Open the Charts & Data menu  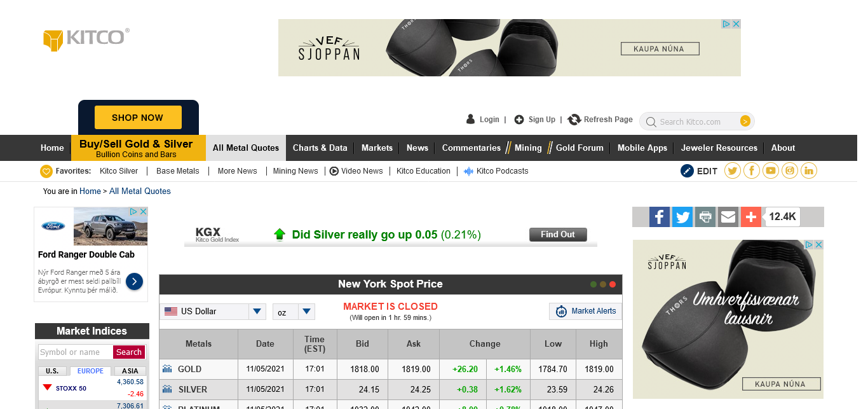pos(320,148)
